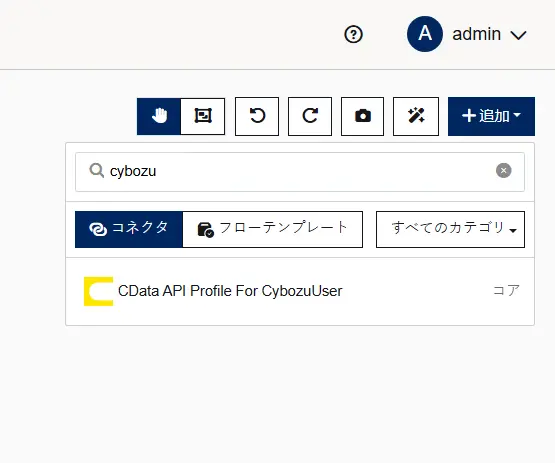Image resolution: width=555 pixels, height=463 pixels.
Task: Select CData API Profile For CybozuUser connector
Action: (300, 291)
